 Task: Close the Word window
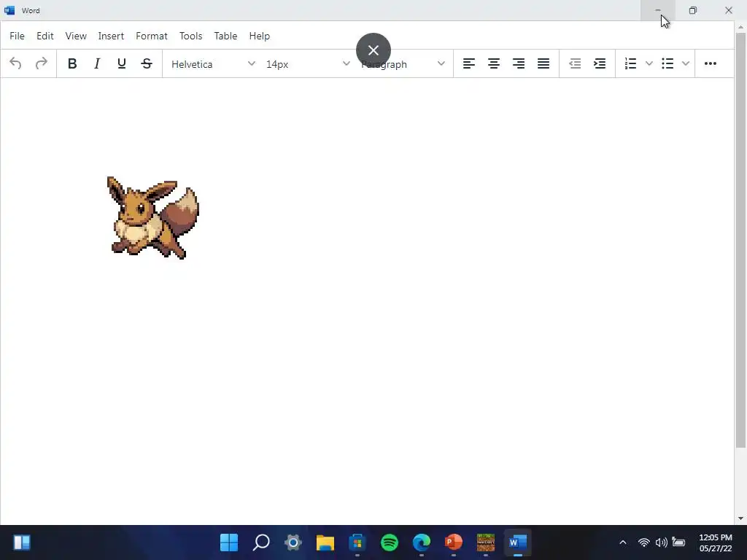click(729, 10)
